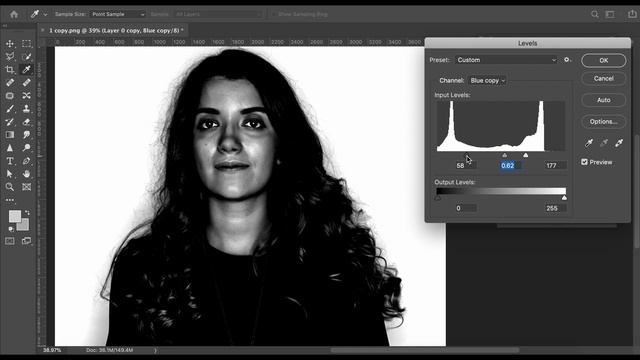Click the output level field 255
Screen dimensions: 640x360
[556, 208]
